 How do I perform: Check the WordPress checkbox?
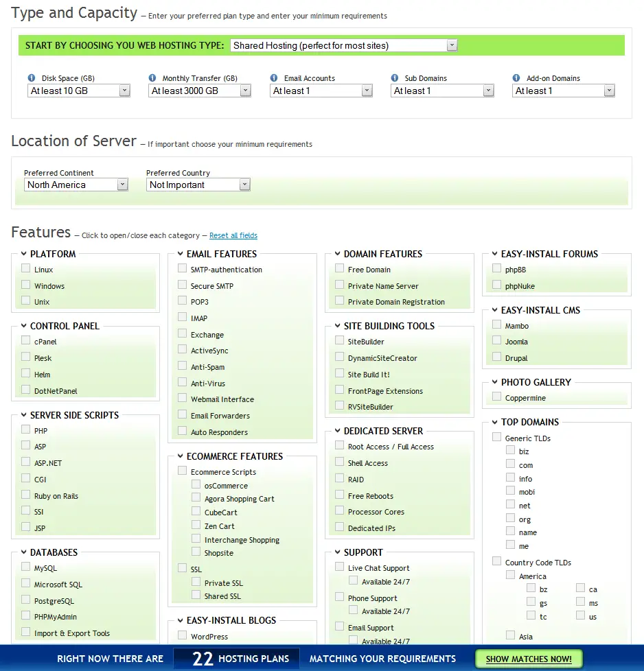pyautogui.click(x=182, y=635)
